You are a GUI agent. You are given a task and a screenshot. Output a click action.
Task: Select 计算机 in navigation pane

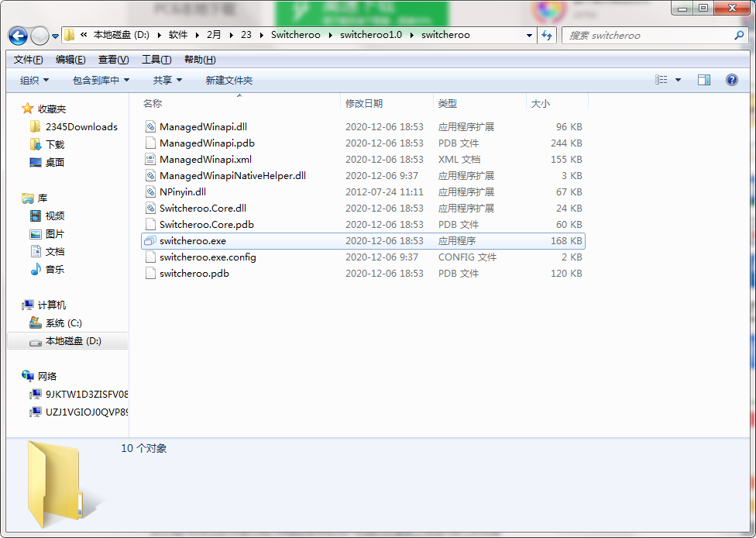coord(52,305)
